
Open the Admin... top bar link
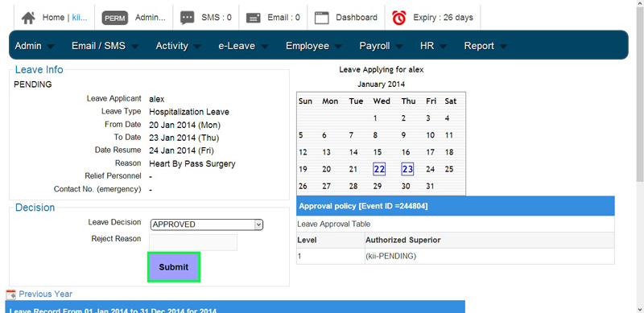click(151, 18)
